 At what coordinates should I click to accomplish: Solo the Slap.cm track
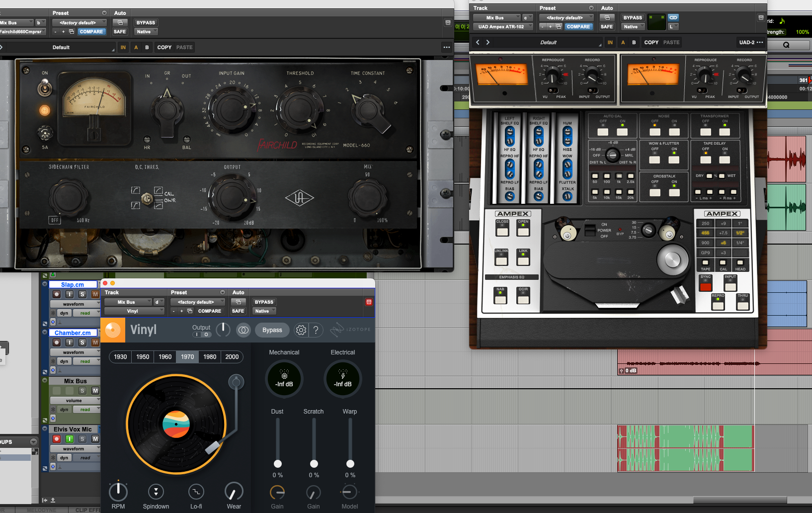click(82, 294)
